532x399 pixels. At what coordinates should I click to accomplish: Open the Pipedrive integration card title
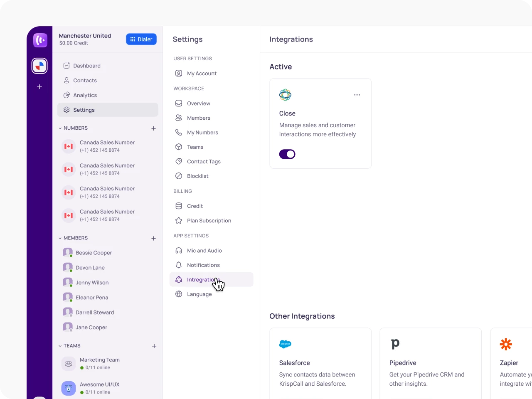(403, 363)
